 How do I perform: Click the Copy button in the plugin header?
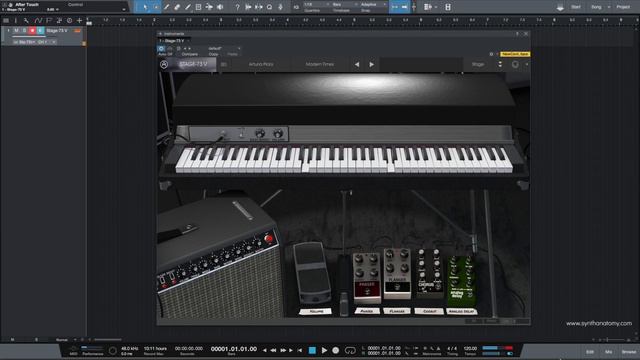(x=213, y=54)
